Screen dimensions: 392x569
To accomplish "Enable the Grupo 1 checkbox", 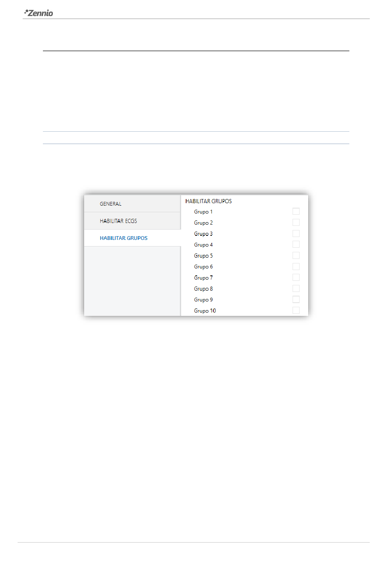I will [x=296, y=211].
